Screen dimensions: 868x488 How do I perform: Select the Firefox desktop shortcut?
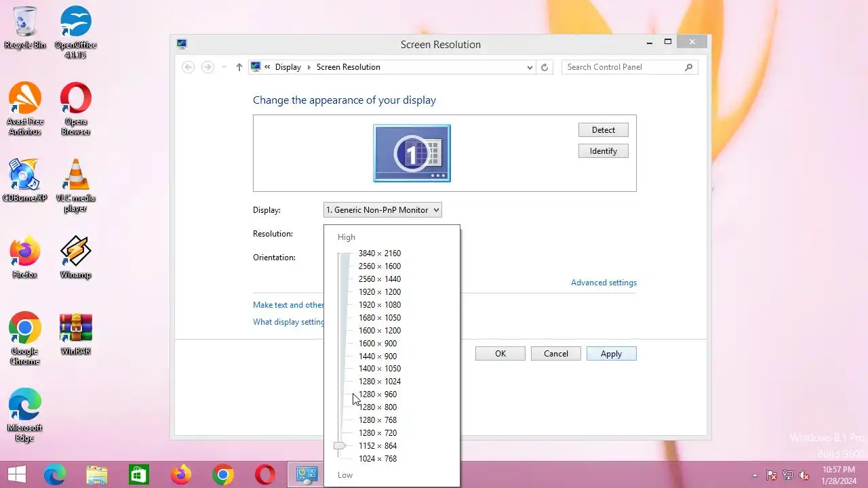[25, 257]
